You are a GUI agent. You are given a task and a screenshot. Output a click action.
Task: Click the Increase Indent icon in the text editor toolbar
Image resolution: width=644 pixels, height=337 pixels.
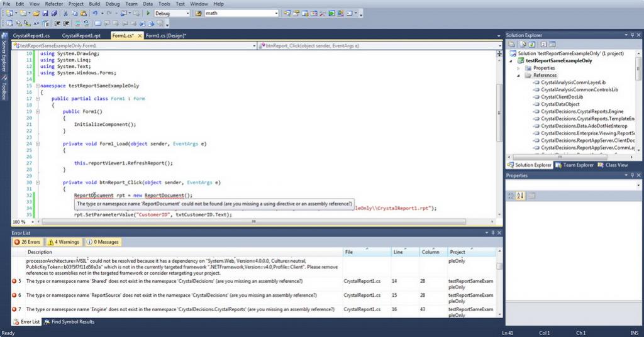[66, 23]
